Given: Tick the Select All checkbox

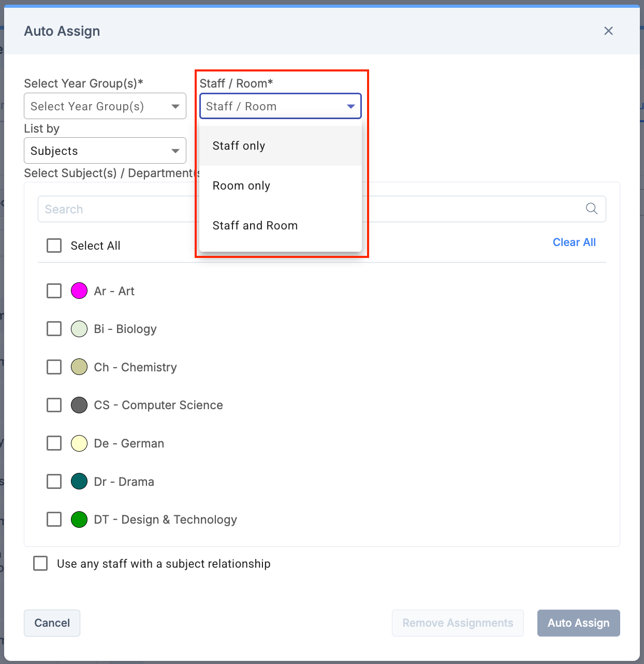Looking at the screenshot, I should [54, 246].
